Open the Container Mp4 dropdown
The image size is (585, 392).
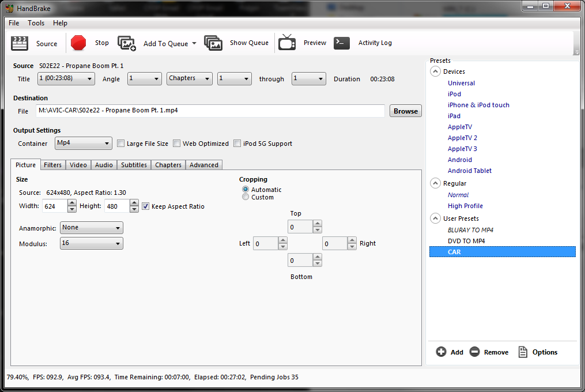pos(84,144)
